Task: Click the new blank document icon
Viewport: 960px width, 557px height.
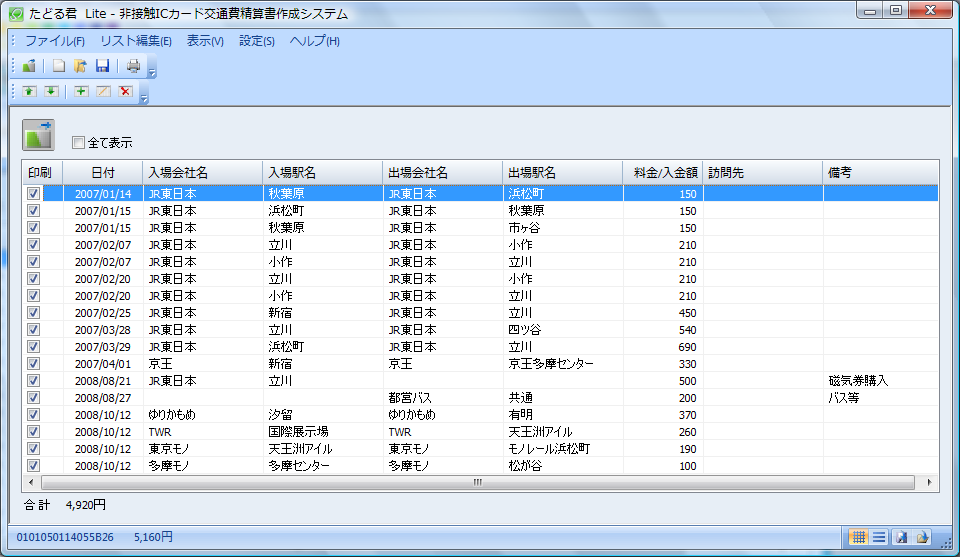Action: coord(59,66)
